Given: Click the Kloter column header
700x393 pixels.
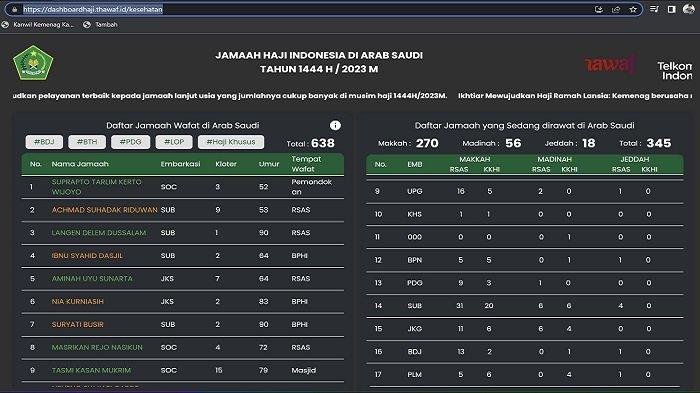Looking at the screenshot, I should [226, 164].
